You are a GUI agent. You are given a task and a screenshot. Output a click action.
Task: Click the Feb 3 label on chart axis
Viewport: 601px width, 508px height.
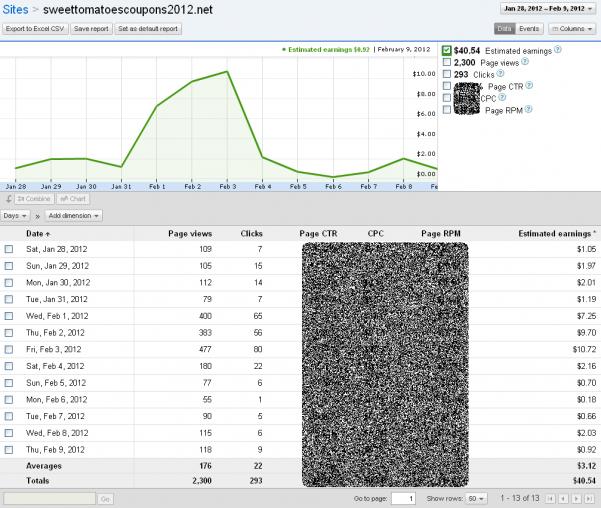pos(228,187)
